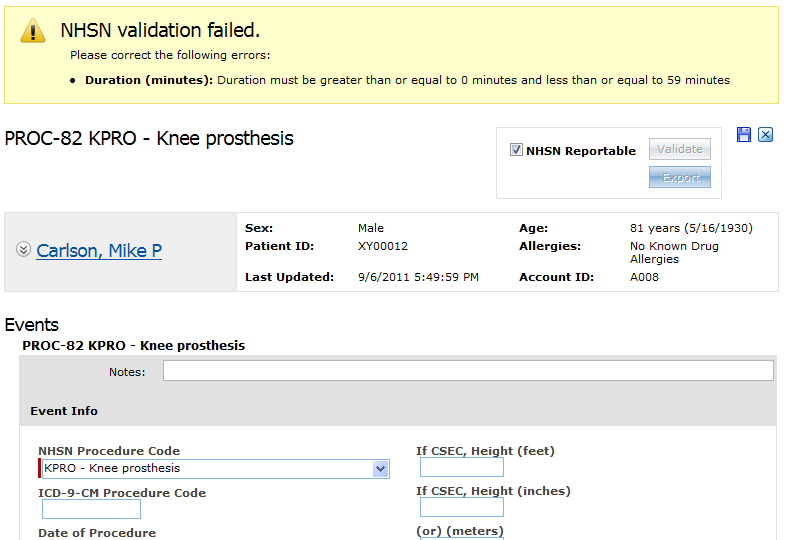787x540 pixels.
Task: Click the If CSEC, Height (inches) field
Action: pos(462,507)
